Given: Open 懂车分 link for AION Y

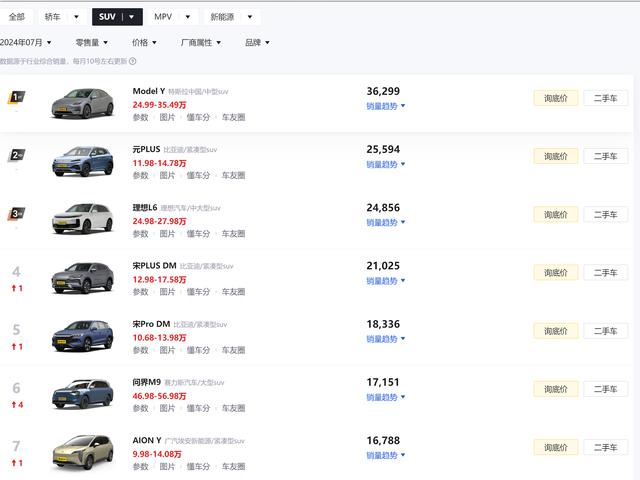Looking at the screenshot, I should [x=198, y=467].
